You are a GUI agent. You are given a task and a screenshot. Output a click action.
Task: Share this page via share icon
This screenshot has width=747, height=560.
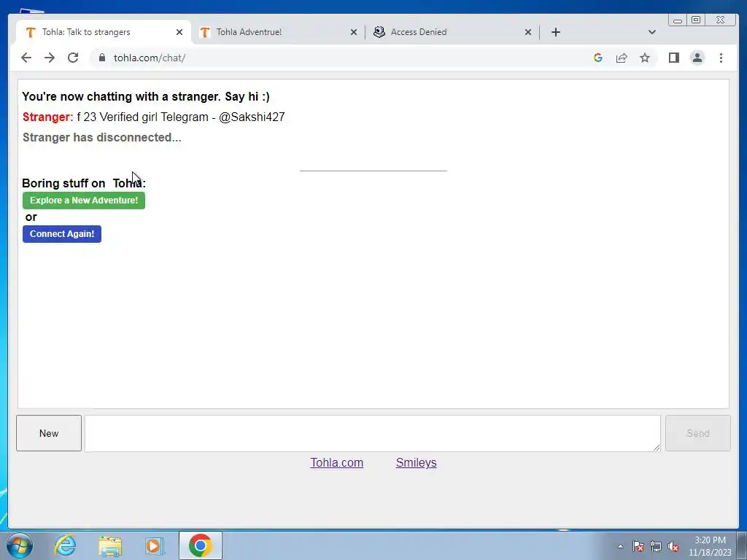point(622,58)
